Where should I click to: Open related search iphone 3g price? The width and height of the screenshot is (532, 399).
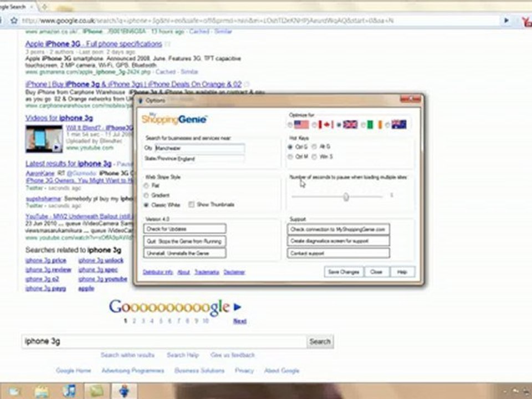46,260
